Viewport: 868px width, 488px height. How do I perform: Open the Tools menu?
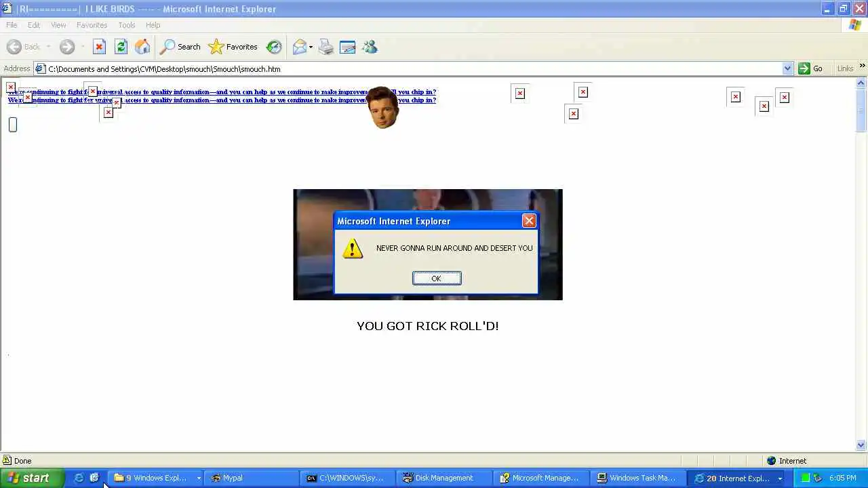[127, 25]
